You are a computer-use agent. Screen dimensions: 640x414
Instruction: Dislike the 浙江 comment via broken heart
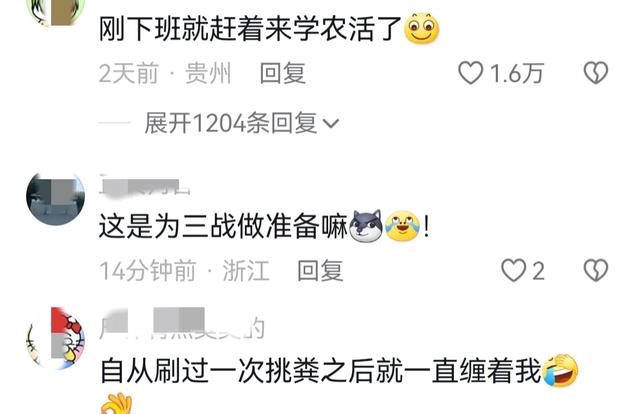(x=596, y=270)
